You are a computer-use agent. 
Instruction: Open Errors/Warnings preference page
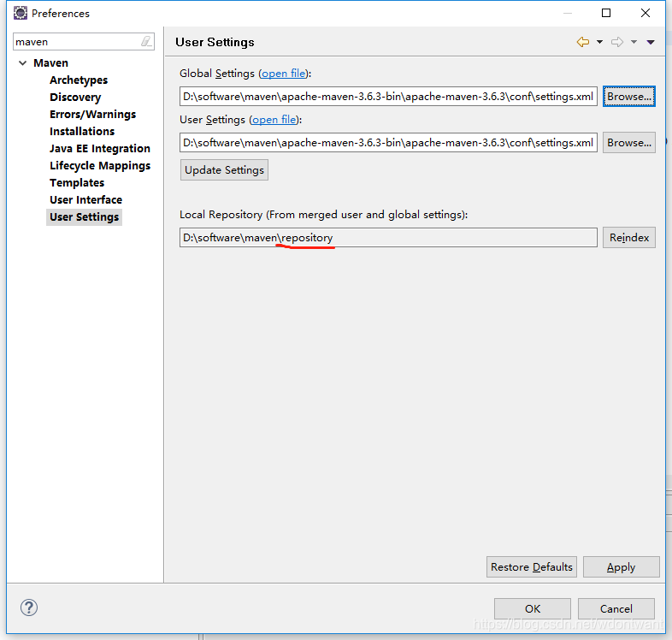click(92, 115)
